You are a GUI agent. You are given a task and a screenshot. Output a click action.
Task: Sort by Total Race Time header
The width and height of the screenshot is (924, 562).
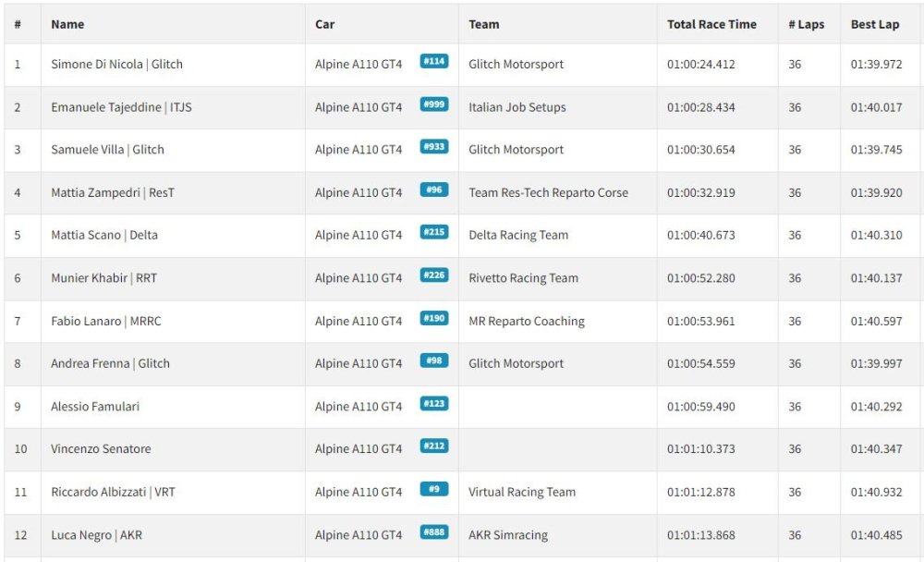[x=711, y=24]
